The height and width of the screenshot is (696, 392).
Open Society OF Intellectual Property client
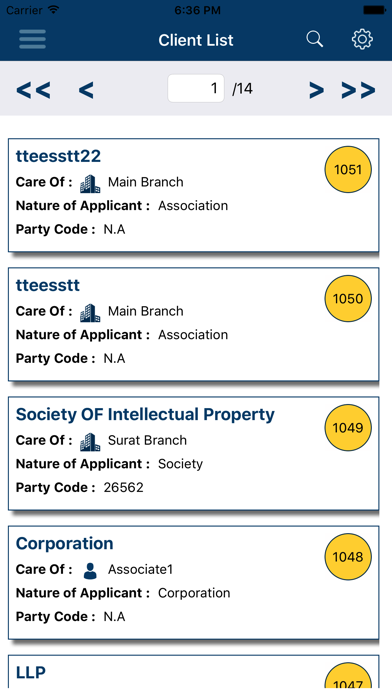coord(194,454)
